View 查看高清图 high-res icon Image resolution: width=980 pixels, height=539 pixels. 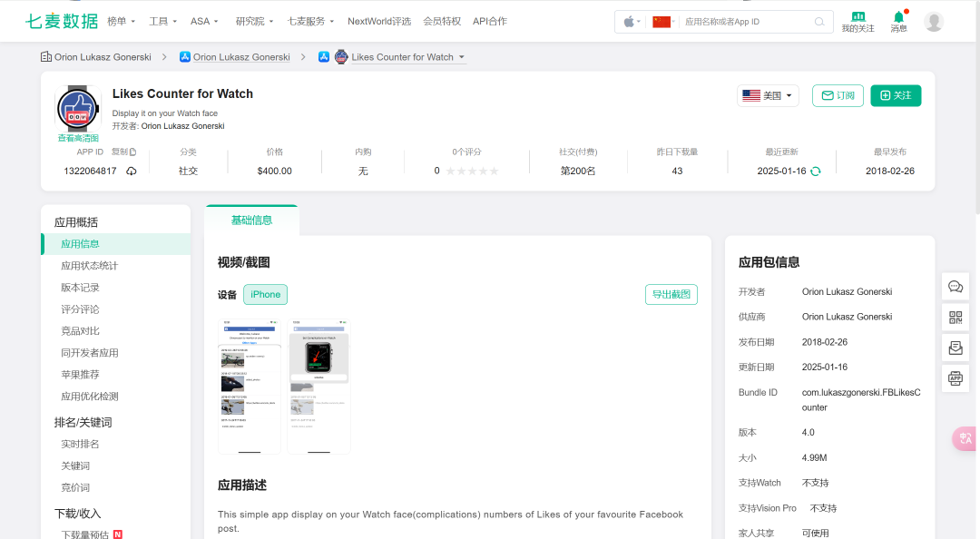tap(78, 138)
